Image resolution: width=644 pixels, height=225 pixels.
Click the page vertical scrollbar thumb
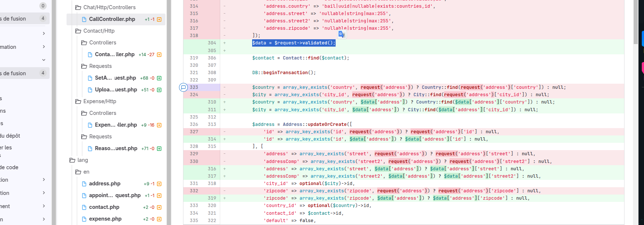tap(636, 22)
